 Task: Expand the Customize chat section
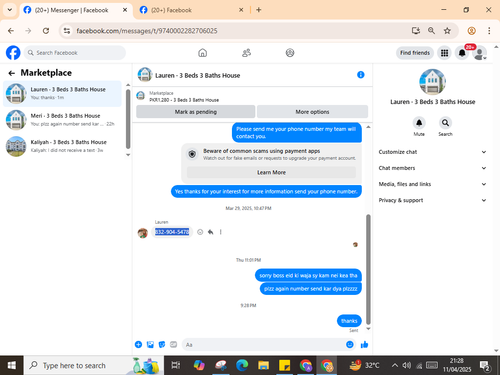pyautogui.click(x=432, y=152)
